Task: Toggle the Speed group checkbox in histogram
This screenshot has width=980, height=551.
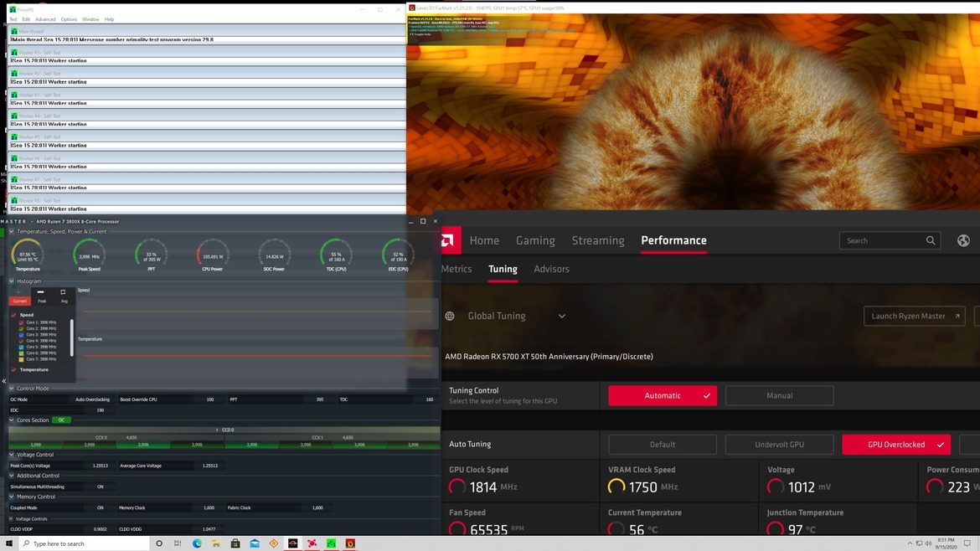Action: [x=13, y=315]
